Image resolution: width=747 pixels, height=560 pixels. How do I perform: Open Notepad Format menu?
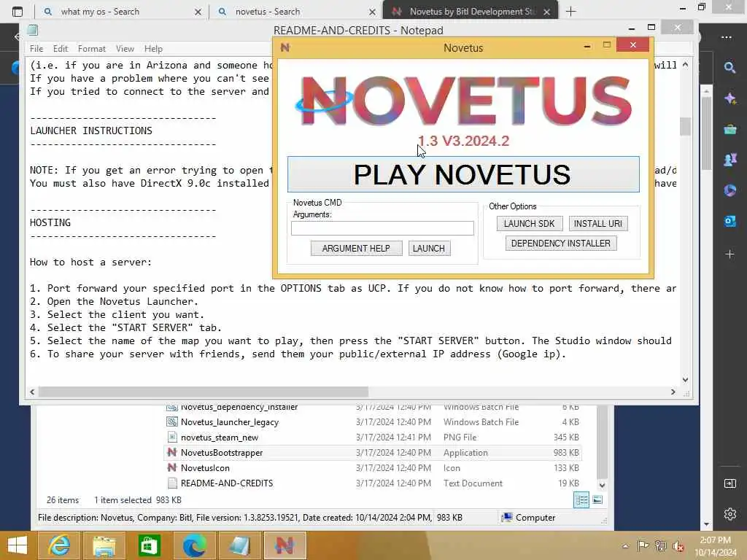pyautogui.click(x=91, y=49)
